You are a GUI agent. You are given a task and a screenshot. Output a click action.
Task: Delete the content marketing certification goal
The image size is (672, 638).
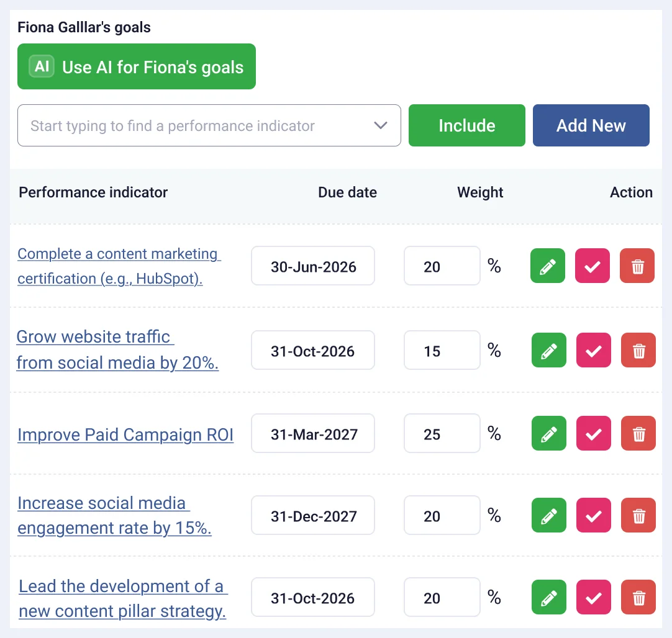click(x=637, y=266)
